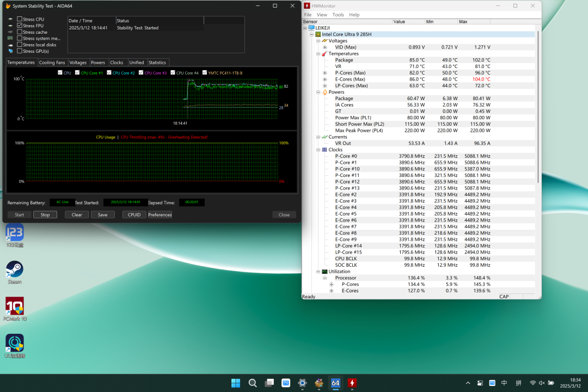Open the system tray hidden icons chevron
Viewport: 588px width, 392px height.
click(468, 383)
